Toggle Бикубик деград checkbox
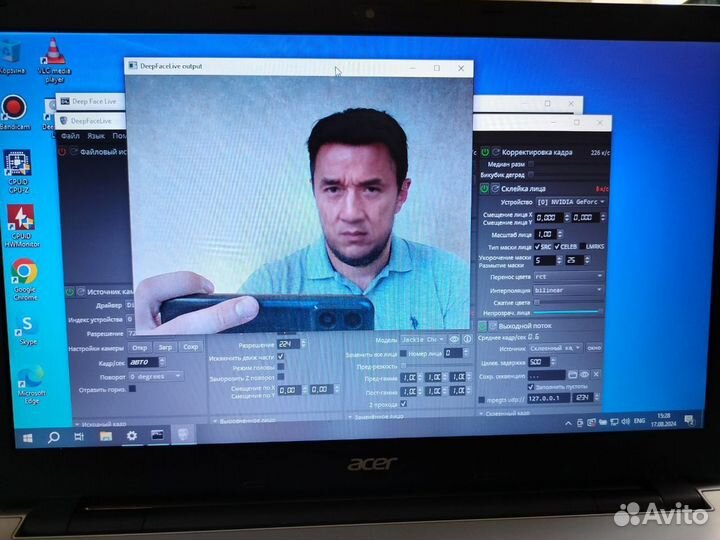 (531, 174)
